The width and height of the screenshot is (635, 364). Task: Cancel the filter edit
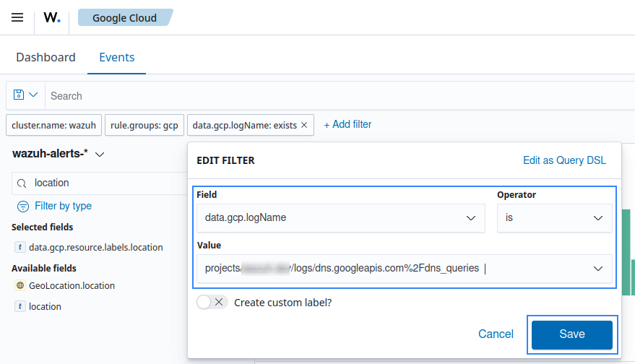[x=496, y=334]
